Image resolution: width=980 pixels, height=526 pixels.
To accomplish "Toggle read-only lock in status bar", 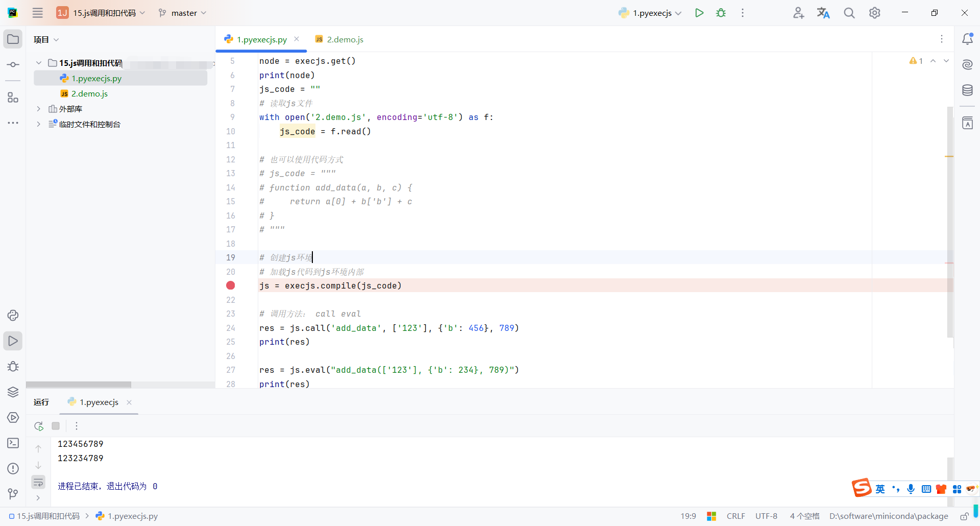I will (x=964, y=516).
